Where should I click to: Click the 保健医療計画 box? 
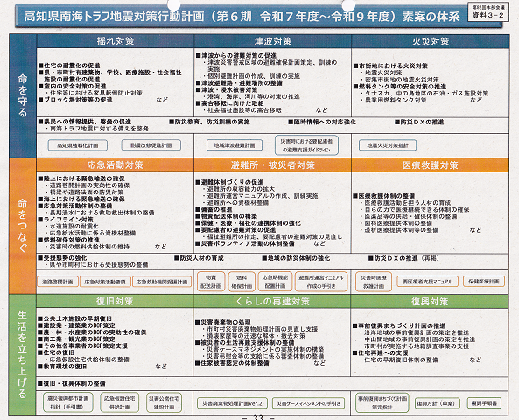484,282
